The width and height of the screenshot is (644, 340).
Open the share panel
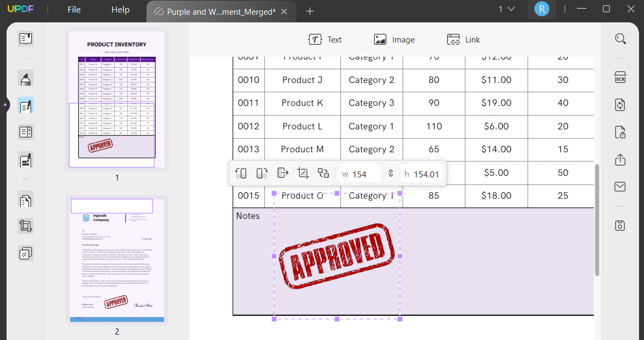click(620, 160)
